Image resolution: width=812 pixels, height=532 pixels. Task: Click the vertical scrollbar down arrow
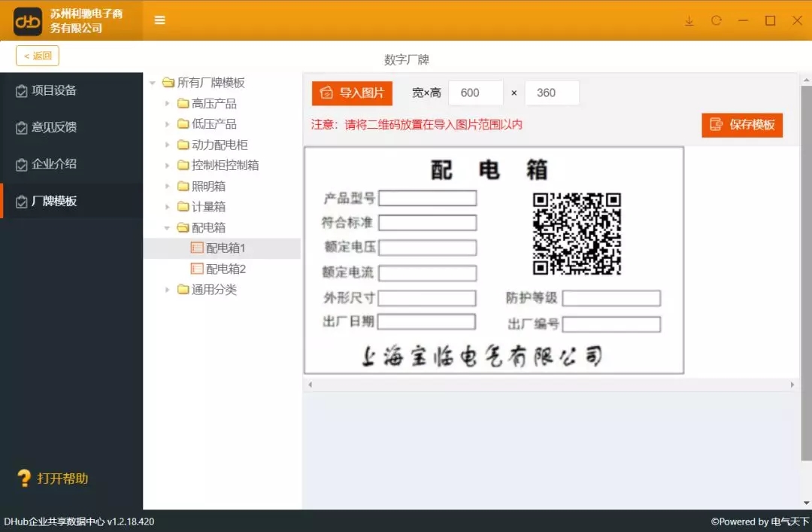(806, 503)
